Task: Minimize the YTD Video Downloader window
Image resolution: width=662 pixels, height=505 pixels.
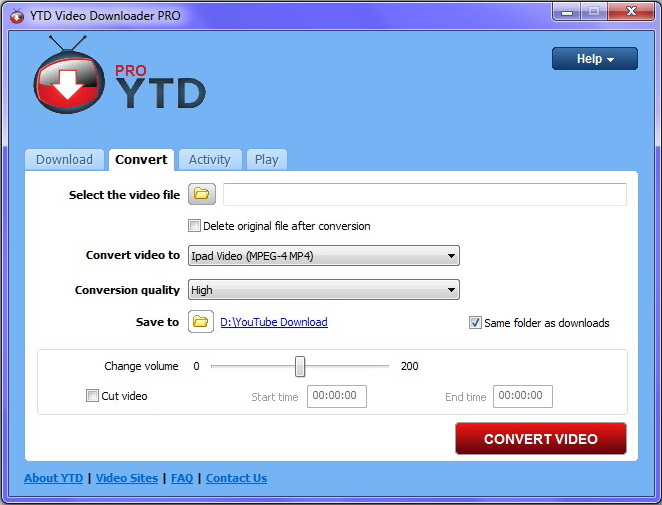Action: click(566, 12)
